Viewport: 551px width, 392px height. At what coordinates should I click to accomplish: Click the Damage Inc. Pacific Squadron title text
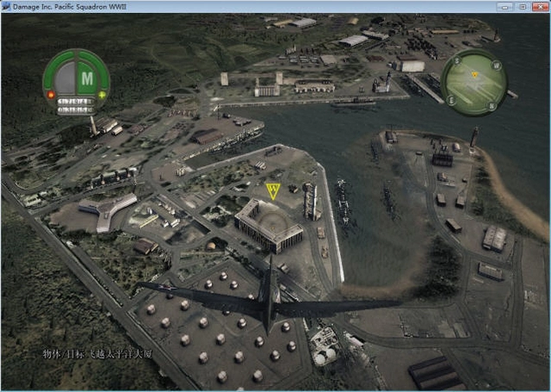69,7
